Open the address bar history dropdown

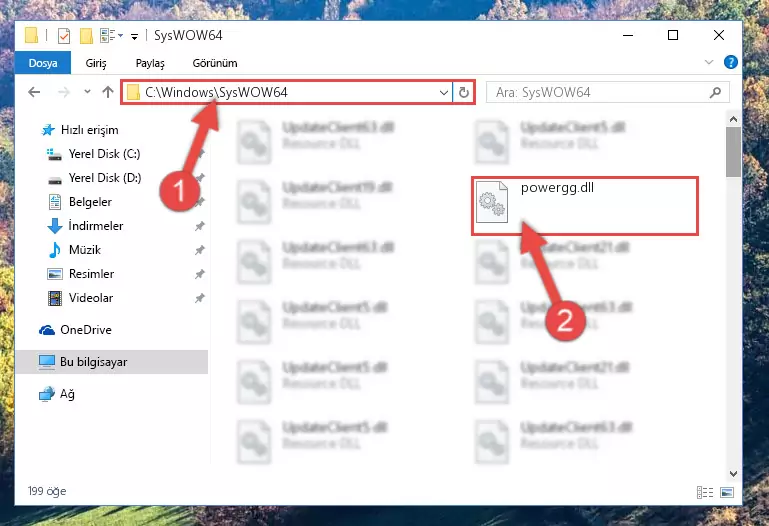[x=443, y=92]
